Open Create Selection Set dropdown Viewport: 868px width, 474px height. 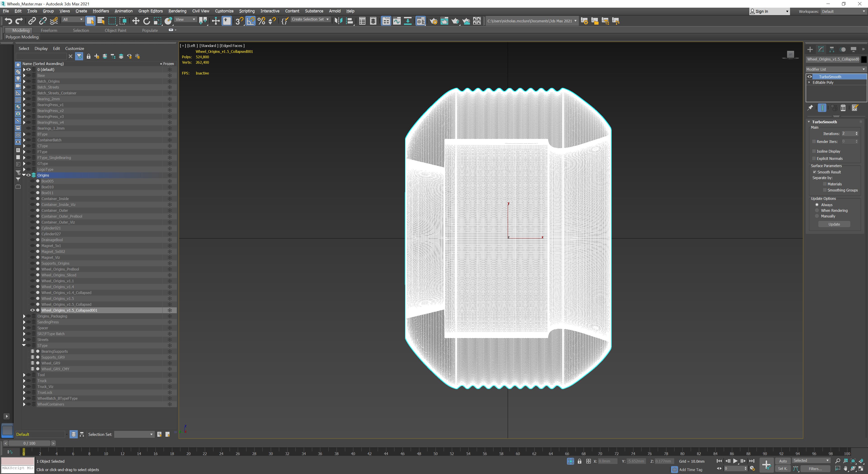(x=310, y=19)
